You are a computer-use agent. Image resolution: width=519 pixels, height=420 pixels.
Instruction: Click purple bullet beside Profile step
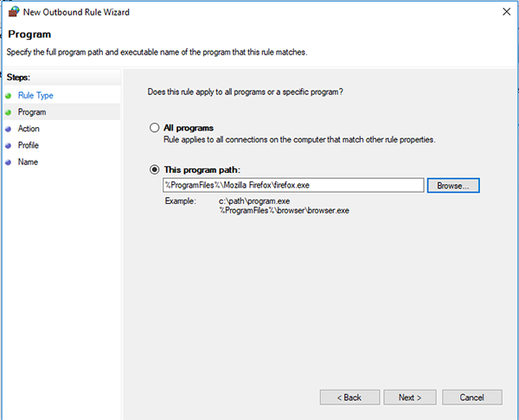pos(9,145)
